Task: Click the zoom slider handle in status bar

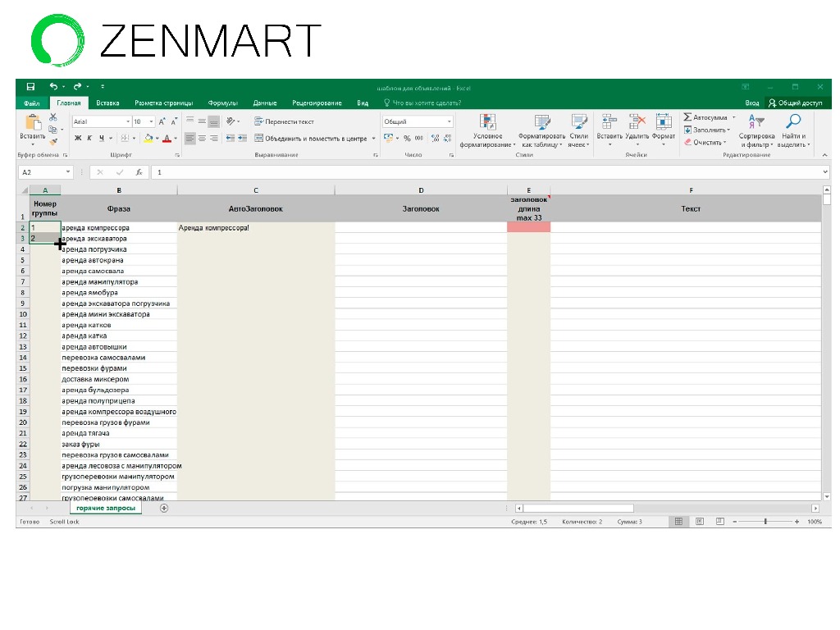Action: tap(765, 521)
